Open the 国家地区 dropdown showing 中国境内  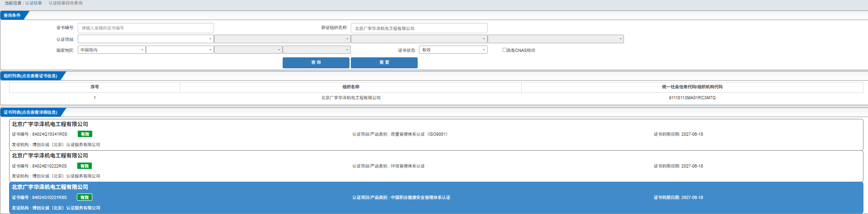pyautogui.click(x=112, y=50)
